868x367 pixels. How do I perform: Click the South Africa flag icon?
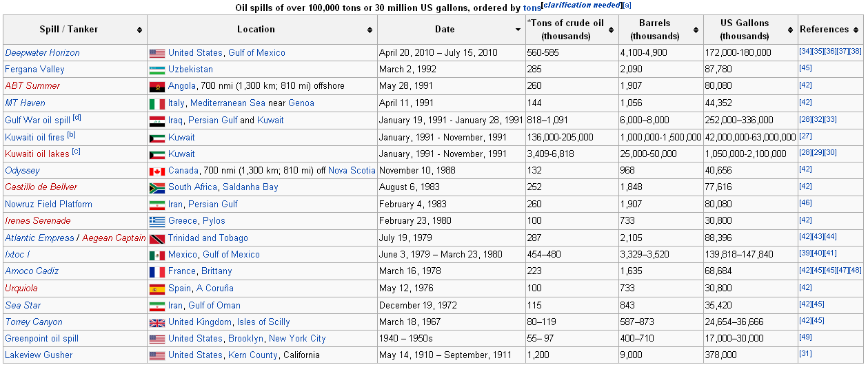point(157,187)
